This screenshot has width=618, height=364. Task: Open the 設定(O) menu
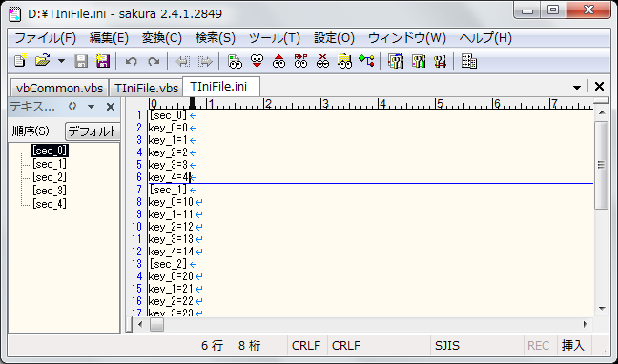334,38
